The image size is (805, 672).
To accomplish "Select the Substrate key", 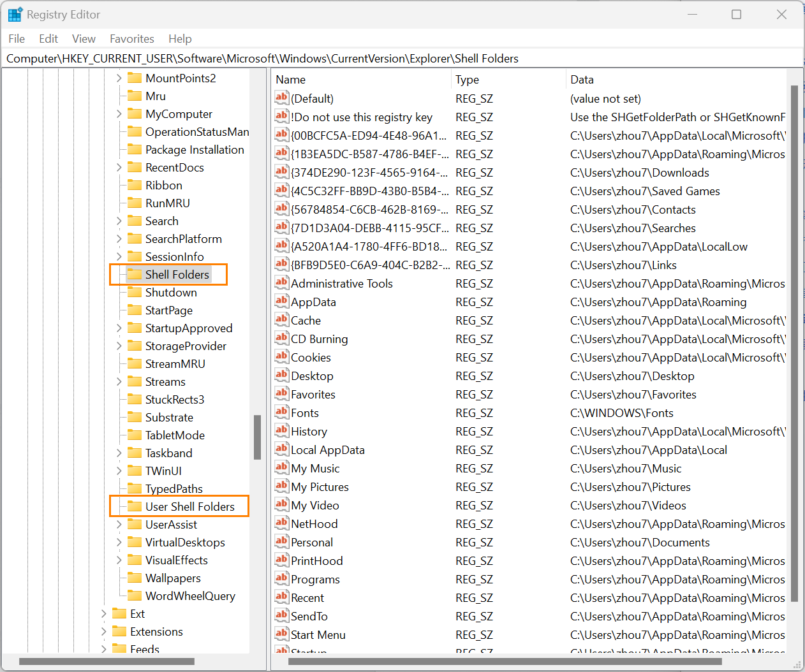I will point(169,418).
